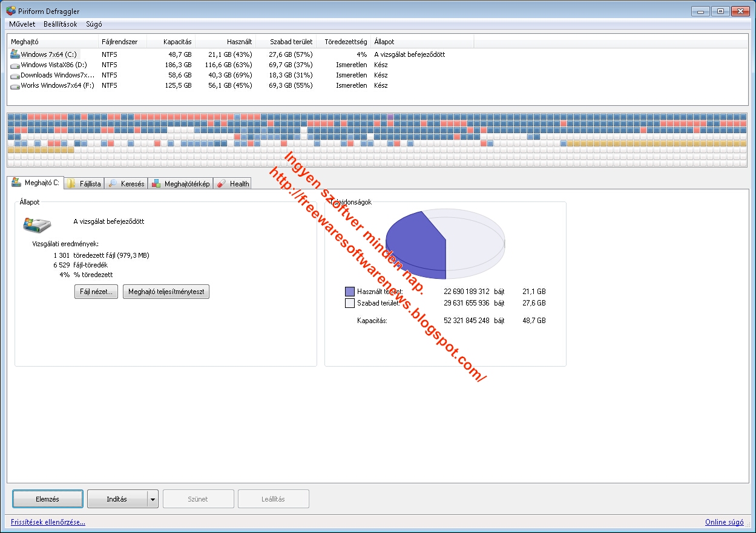
Task: Sort by the Állapot column header
Action: tap(422, 42)
